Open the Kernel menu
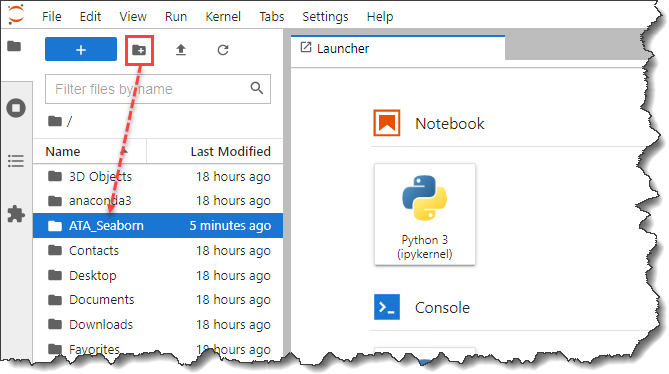Screen dimensions: 669x374 (x=223, y=17)
